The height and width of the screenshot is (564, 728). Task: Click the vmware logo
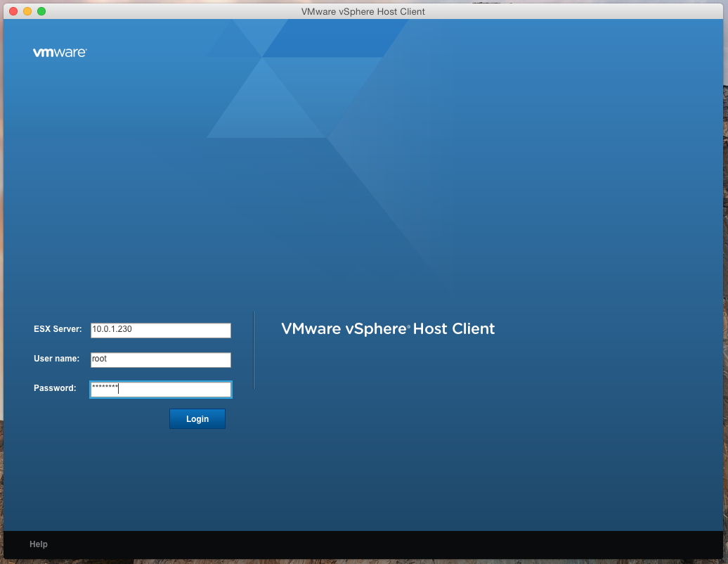tap(60, 53)
